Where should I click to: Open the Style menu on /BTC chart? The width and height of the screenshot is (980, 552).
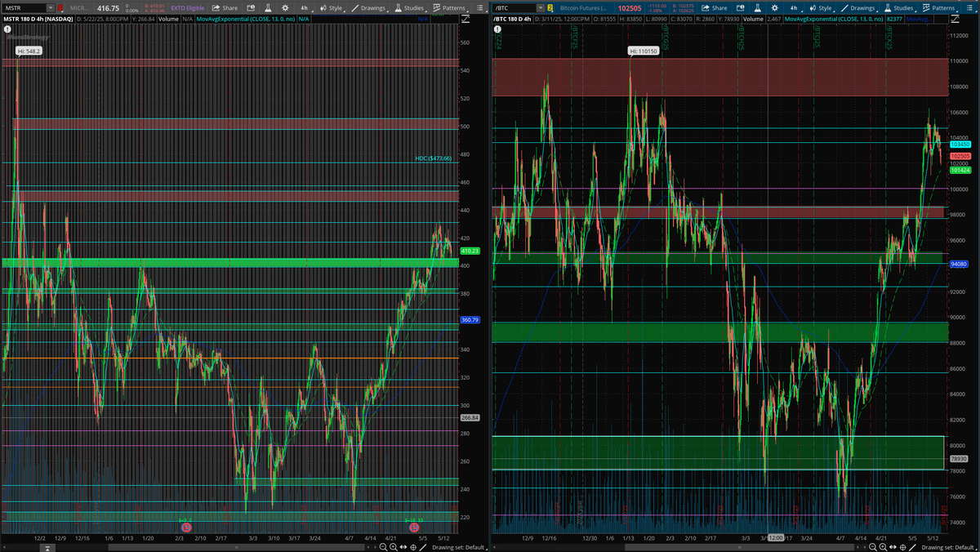point(822,8)
